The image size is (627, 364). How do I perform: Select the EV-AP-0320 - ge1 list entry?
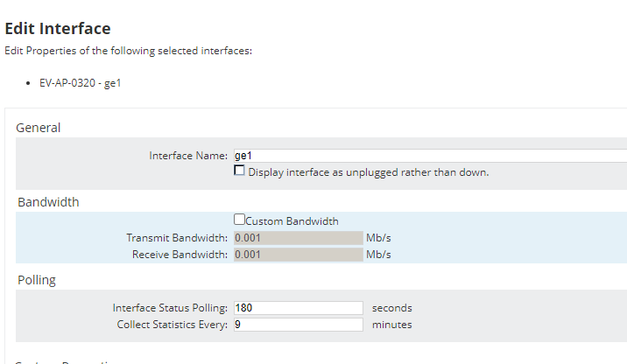click(80, 84)
